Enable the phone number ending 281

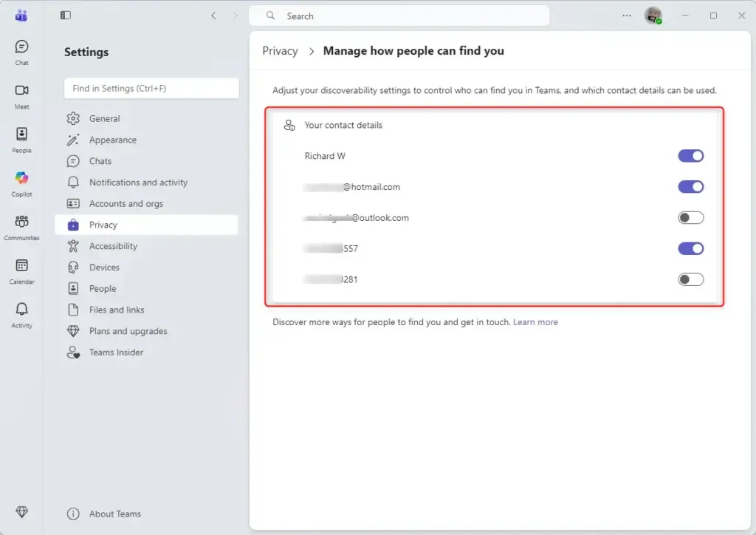(690, 279)
